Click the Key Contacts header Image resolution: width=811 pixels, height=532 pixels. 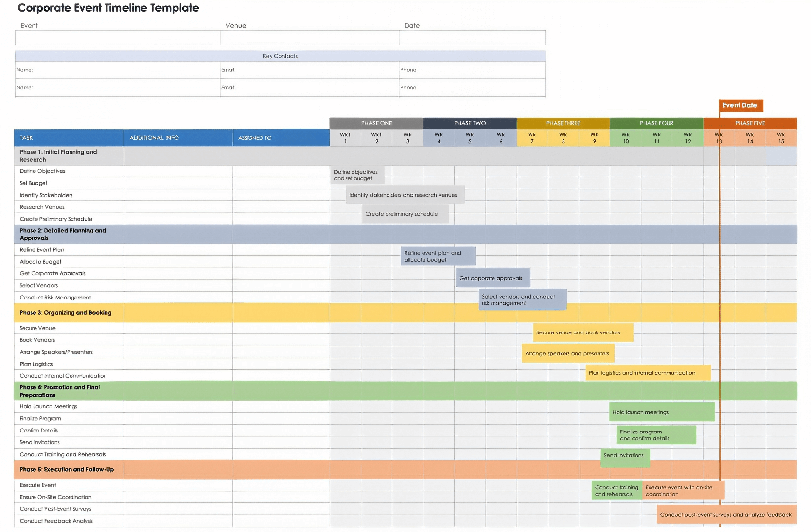(x=281, y=56)
